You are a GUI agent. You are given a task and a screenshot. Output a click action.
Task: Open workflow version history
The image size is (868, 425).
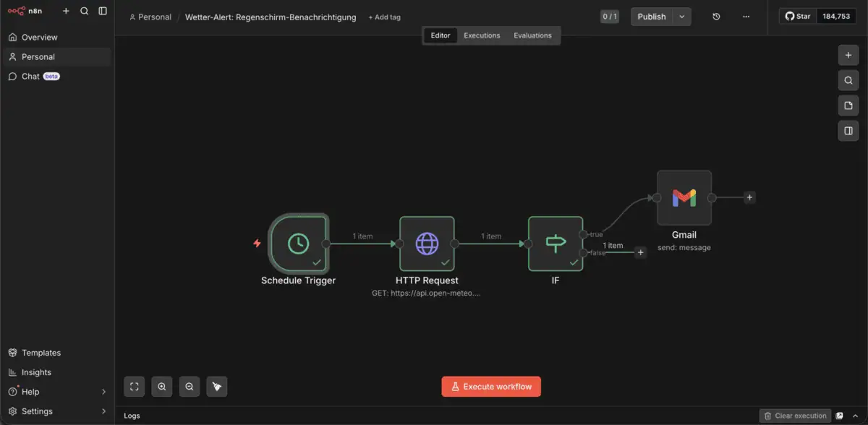click(x=715, y=16)
